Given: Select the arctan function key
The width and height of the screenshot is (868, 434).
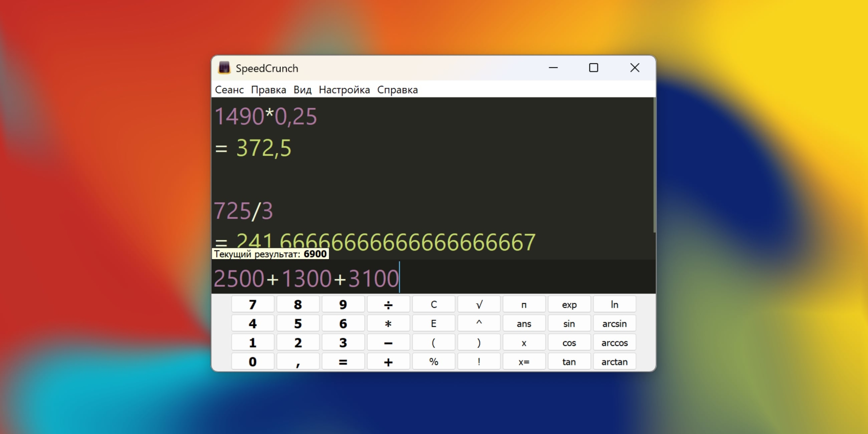Looking at the screenshot, I should 614,361.
